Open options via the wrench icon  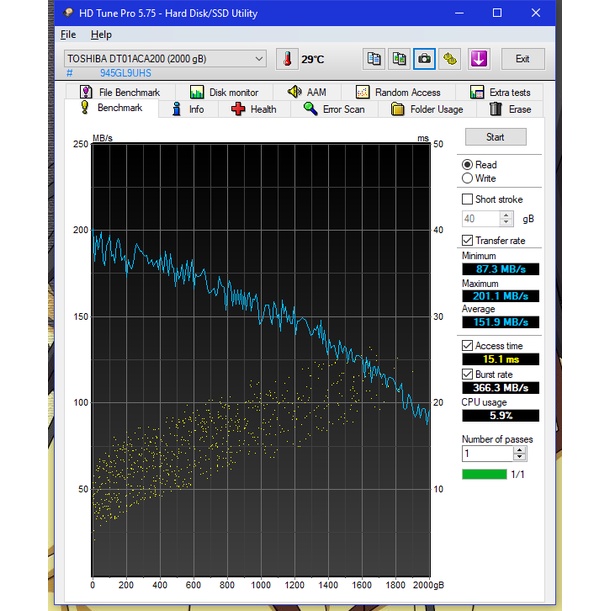point(451,59)
